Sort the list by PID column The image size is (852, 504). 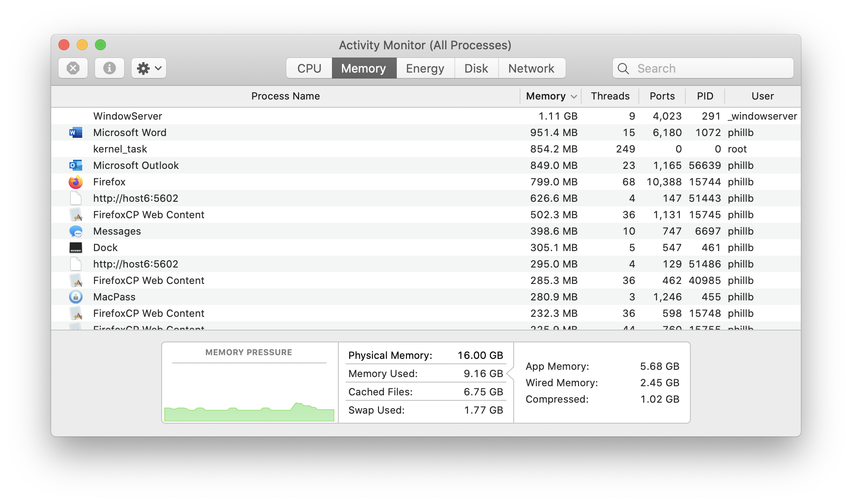(x=705, y=96)
